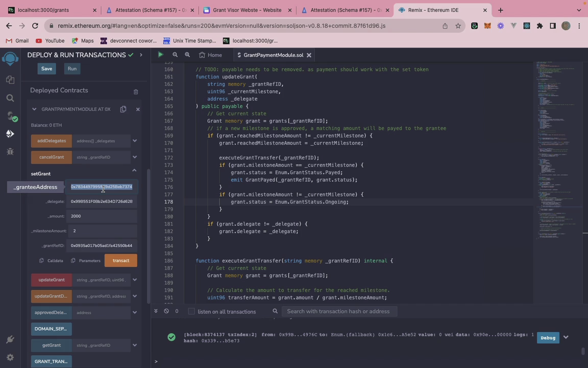The image size is (588, 368).
Task: Open the Gmail bookmark
Action: 17,40
